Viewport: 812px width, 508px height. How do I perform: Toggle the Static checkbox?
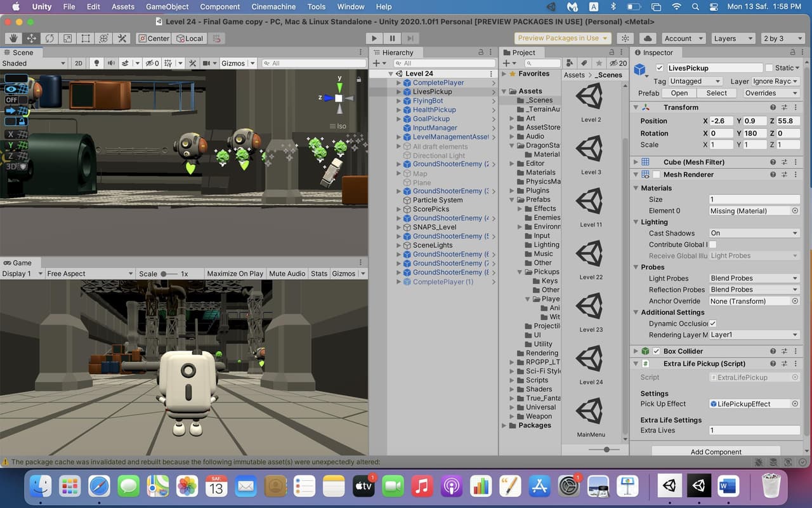click(x=769, y=68)
